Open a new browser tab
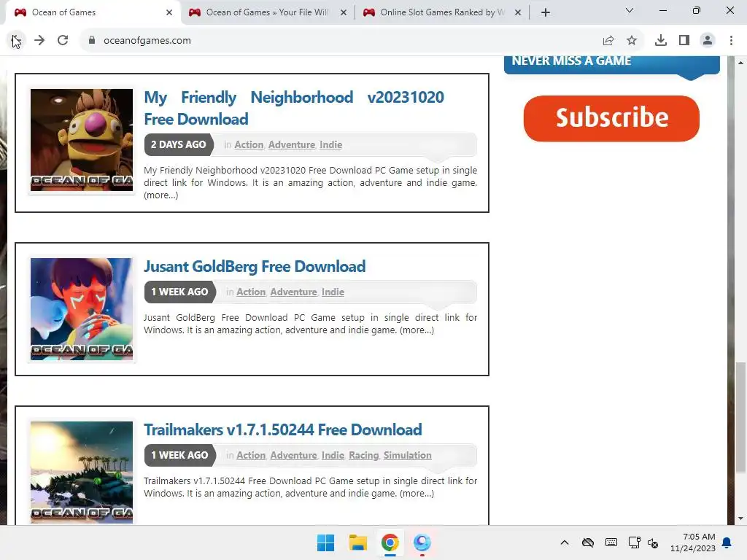The width and height of the screenshot is (747, 560). [546, 12]
